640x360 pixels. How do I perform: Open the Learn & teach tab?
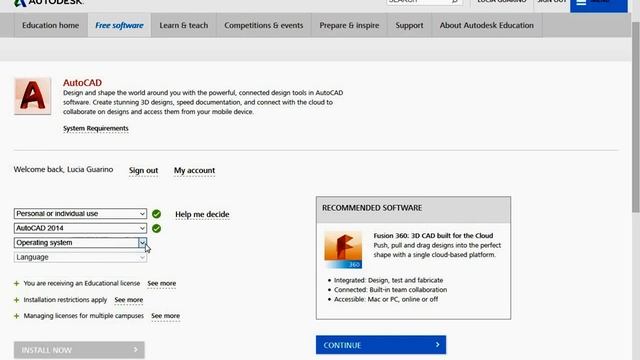184,25
